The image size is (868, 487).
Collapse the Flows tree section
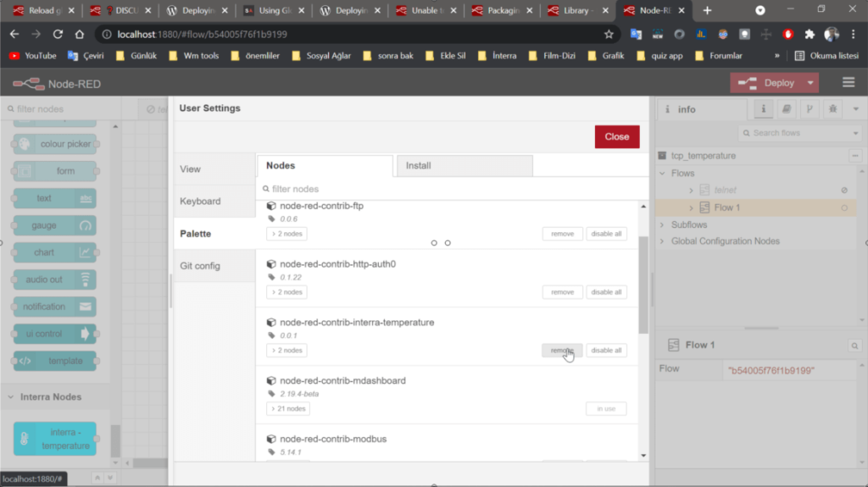coord(663,174)
